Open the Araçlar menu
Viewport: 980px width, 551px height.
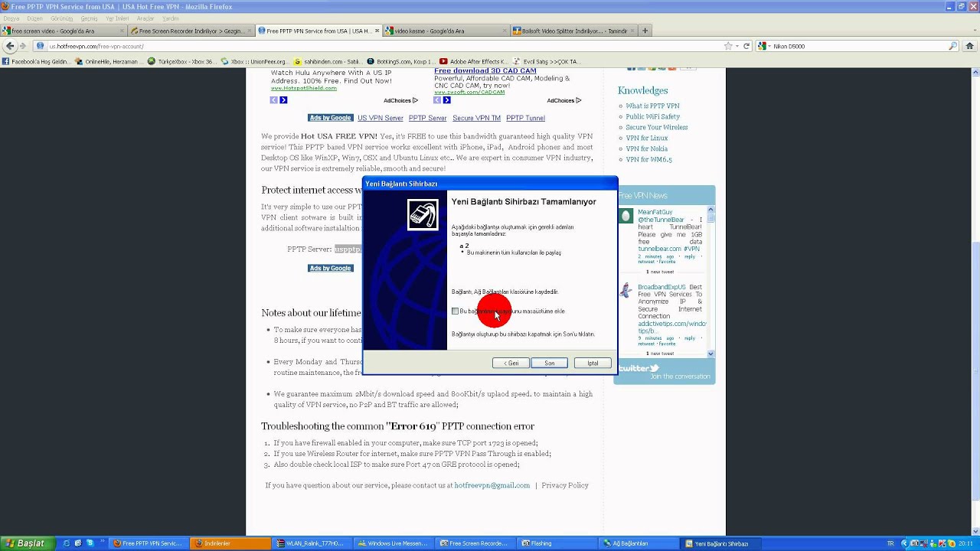click(x=145, y=18)
